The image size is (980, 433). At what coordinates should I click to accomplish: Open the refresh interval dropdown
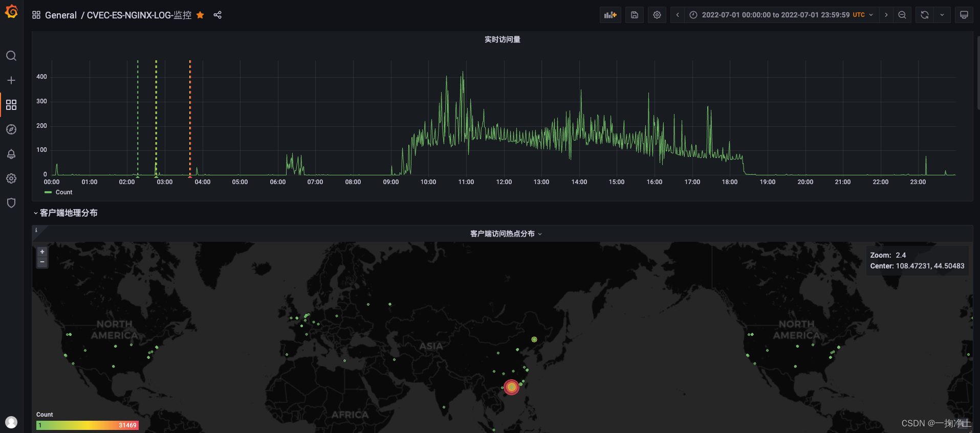(x=942, y=15)
